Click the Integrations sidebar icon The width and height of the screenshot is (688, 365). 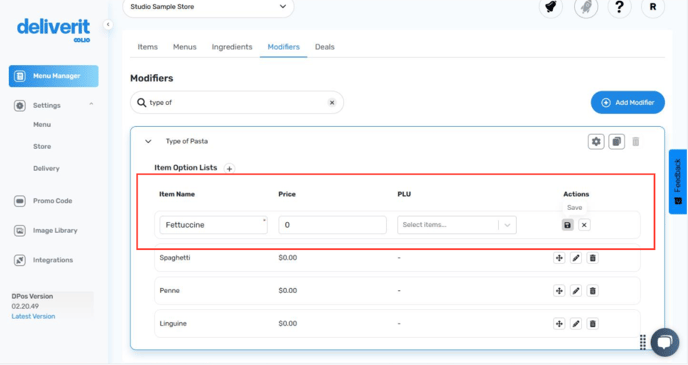(x=20, y=260)
